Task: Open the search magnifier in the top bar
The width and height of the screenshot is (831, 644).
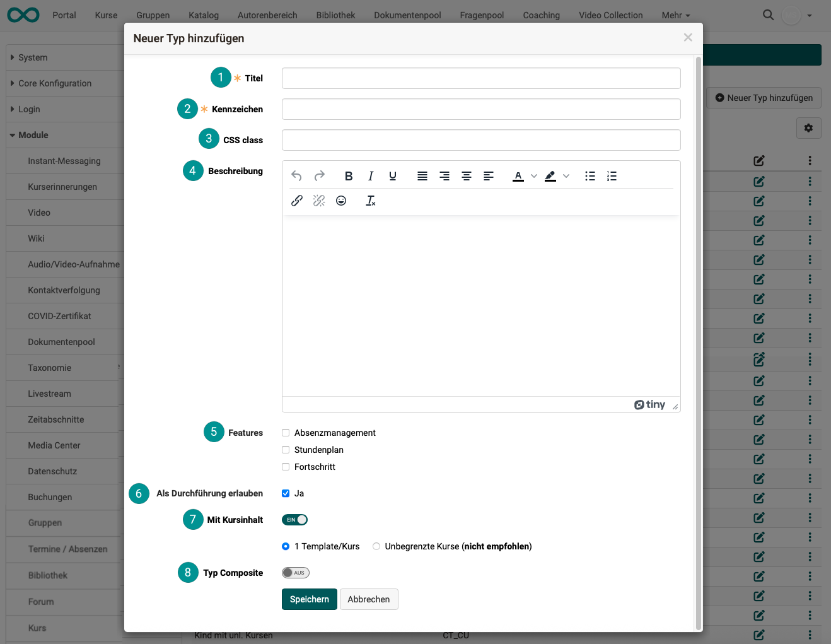Action: point(768,14)
